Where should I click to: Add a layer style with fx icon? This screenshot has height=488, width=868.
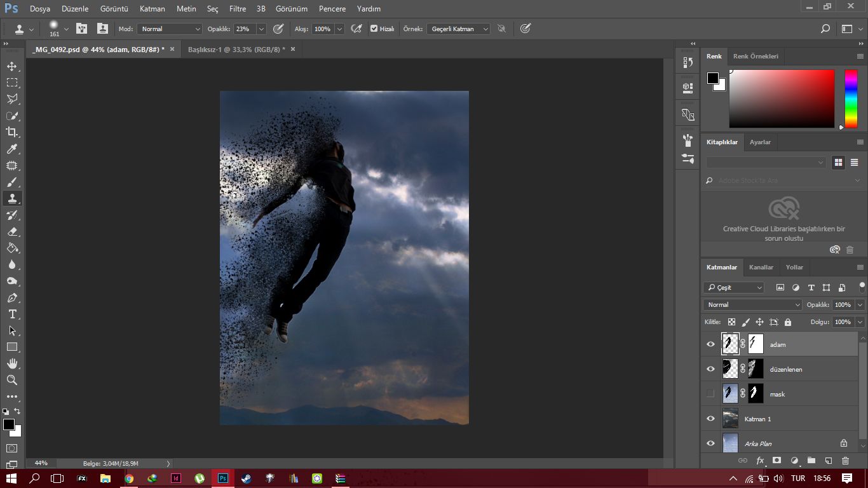760,461
